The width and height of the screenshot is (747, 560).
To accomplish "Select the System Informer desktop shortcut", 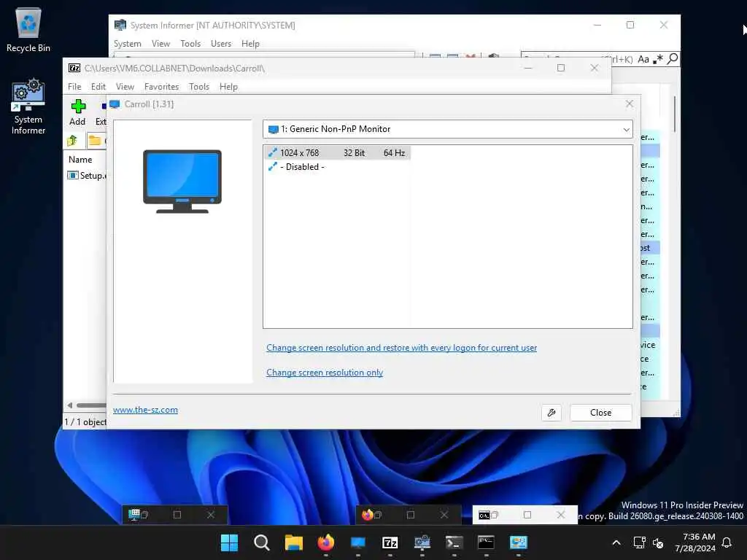I will click(x=28, y=107).
